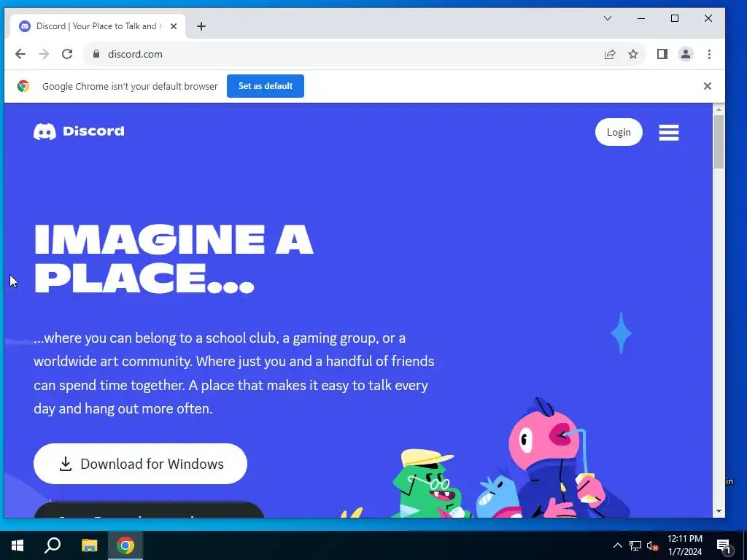Expand the tab search dropdown
The height and width of the screenshot is (560, 747).
[x=608, y=18]
